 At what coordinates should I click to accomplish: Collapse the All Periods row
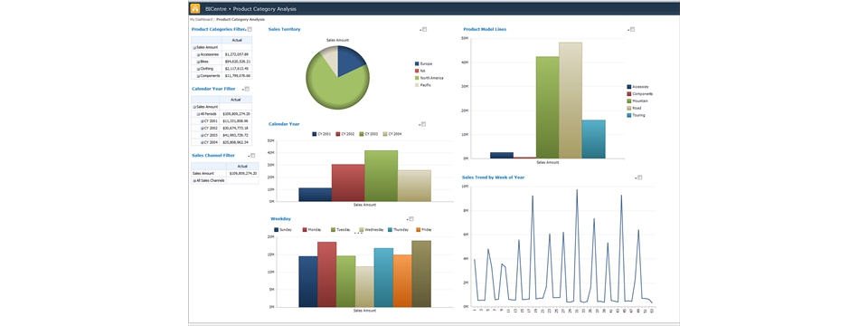[198, 114]
